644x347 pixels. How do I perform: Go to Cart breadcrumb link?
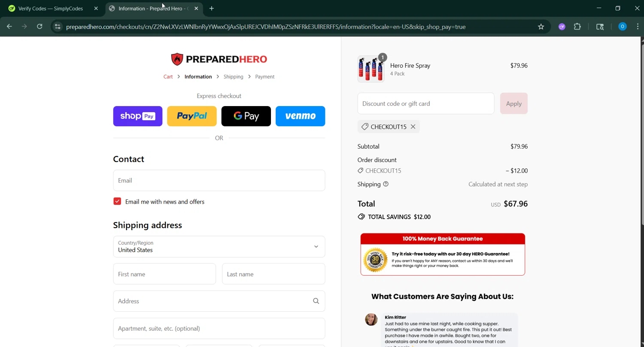click(168, 76)
